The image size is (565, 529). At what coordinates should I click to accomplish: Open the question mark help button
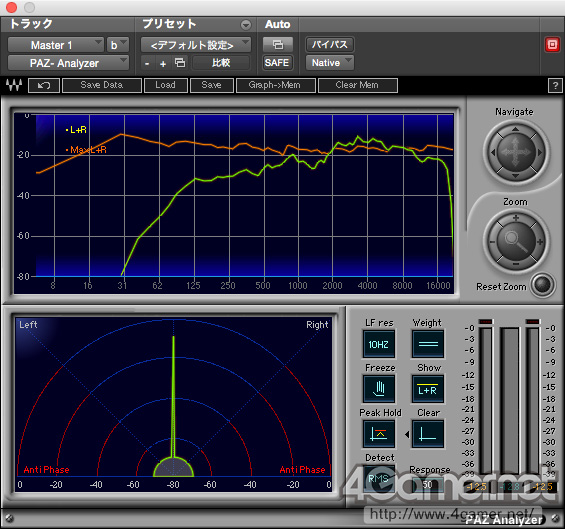555,85
